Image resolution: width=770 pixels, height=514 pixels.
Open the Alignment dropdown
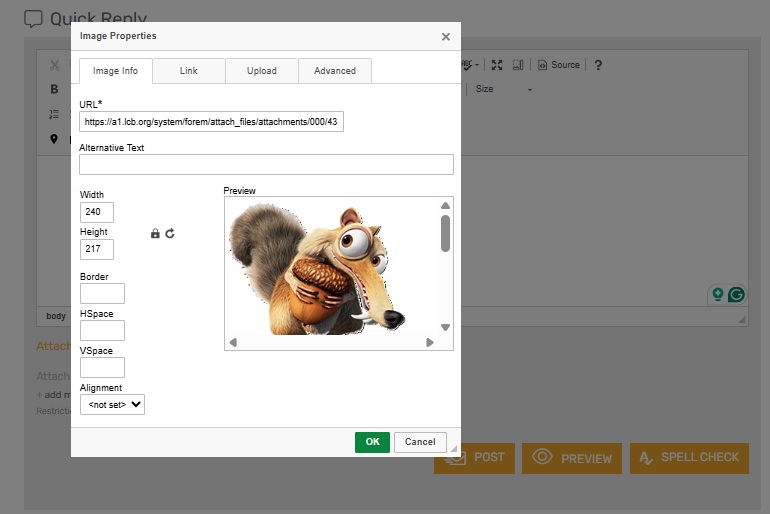112,404
